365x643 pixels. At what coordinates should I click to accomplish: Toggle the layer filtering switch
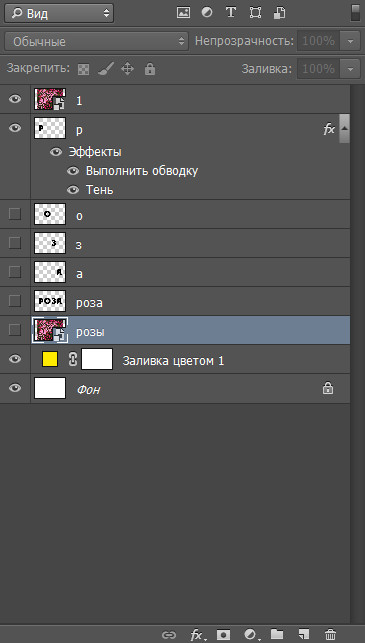pyautogui.click(x=355, y=13)
